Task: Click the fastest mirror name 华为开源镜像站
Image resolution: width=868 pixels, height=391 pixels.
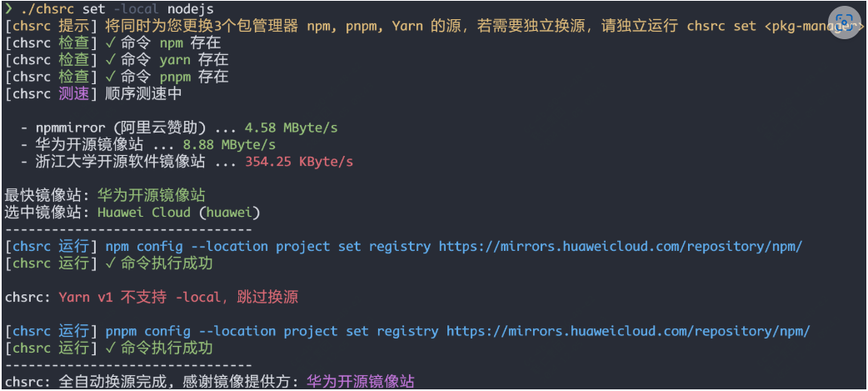Action: point(151,196)
